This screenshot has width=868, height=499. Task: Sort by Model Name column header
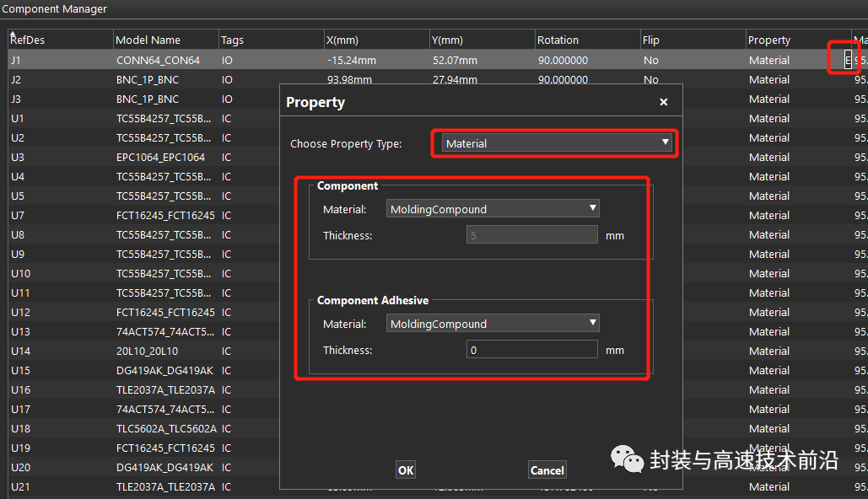(x=166, y=40)
